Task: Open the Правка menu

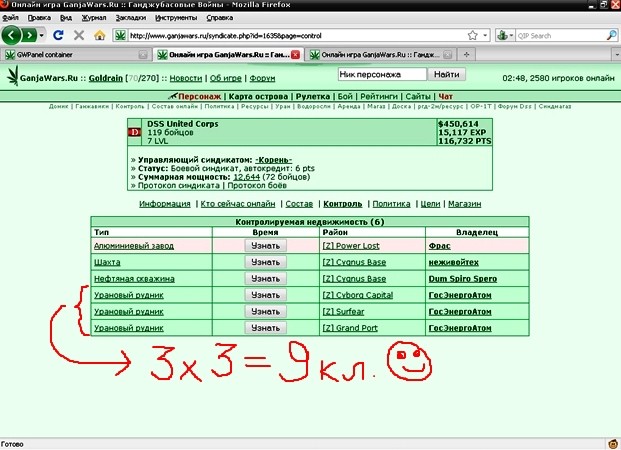Action: point(39,18)
